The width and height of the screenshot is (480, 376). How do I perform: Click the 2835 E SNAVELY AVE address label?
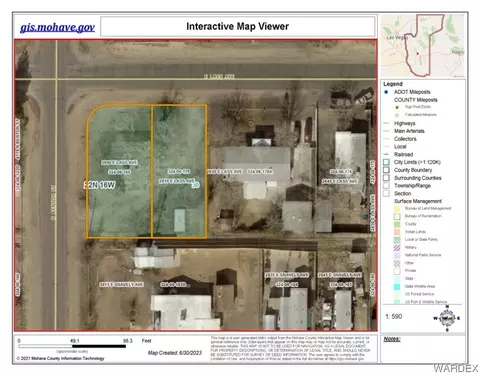pyautogui.click(x=287, y=275)
